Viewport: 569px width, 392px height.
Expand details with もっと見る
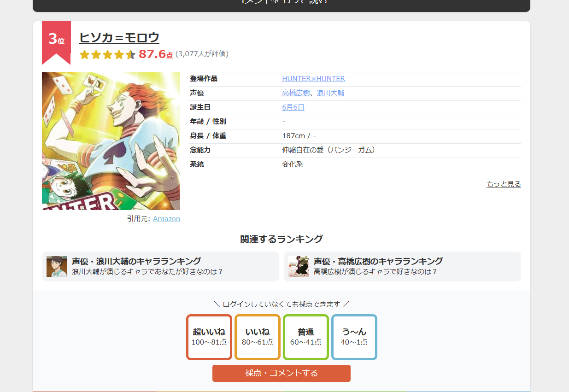(504, 184)
